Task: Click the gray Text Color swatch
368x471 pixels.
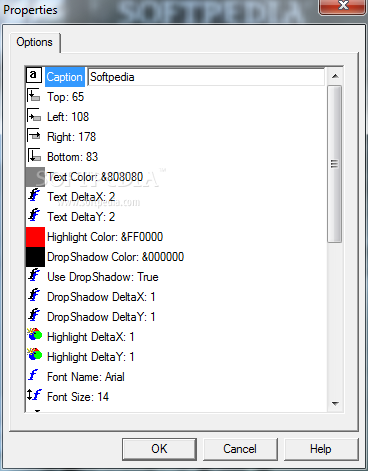Action: click(35, 177)
